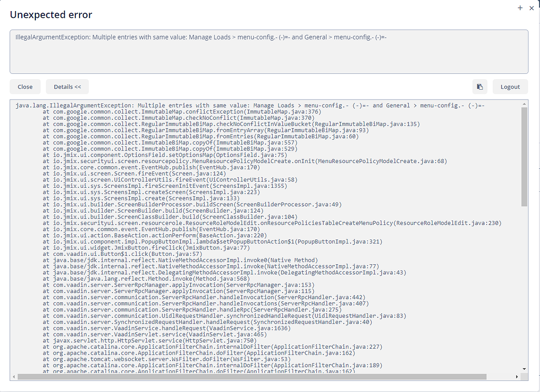This screenshot has height=392, width=540.
Task: Click the line with RegularImmutableBiMap.fromEntryArray
Action: (x=206, y=130)
